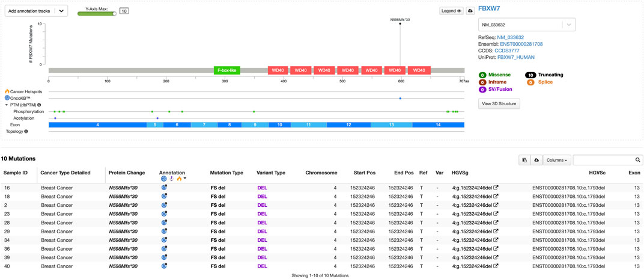Viewport: 644px width, 279px height.
Task: Click the OncoKB track logo icon
Action: 7,98
